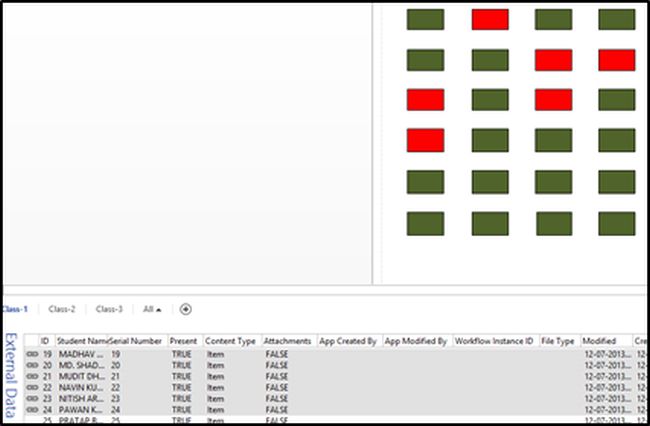Click the link icon beside MD. SHAD row
This screenshot has width=650, height=426.
[32, 365]
